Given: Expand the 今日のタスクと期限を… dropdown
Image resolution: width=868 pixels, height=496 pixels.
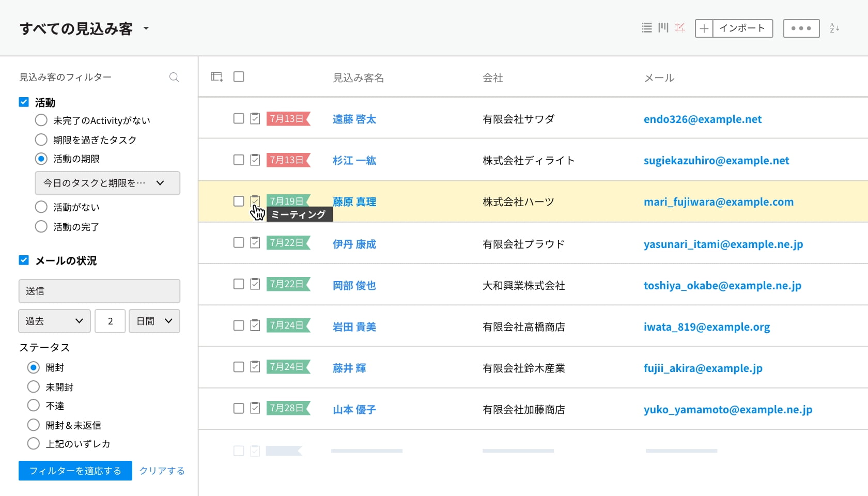Looking at the screenshot, I should click(107, 183).
